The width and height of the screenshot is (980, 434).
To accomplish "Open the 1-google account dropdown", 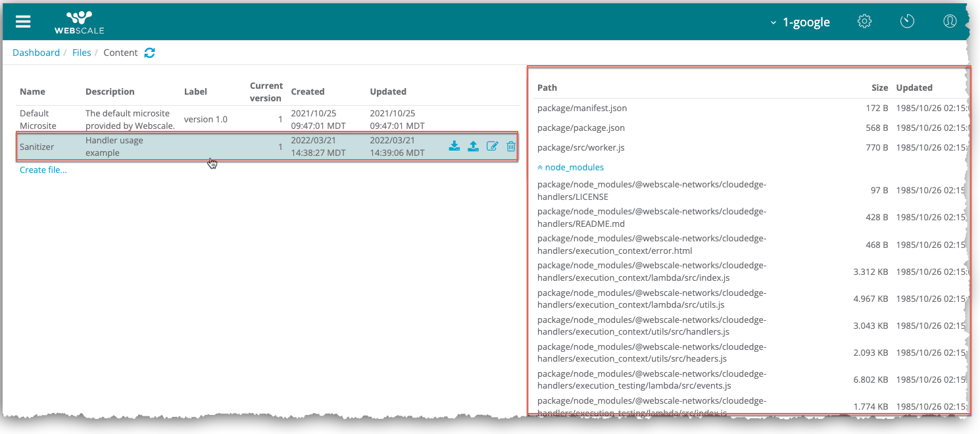I will point(800,22).
